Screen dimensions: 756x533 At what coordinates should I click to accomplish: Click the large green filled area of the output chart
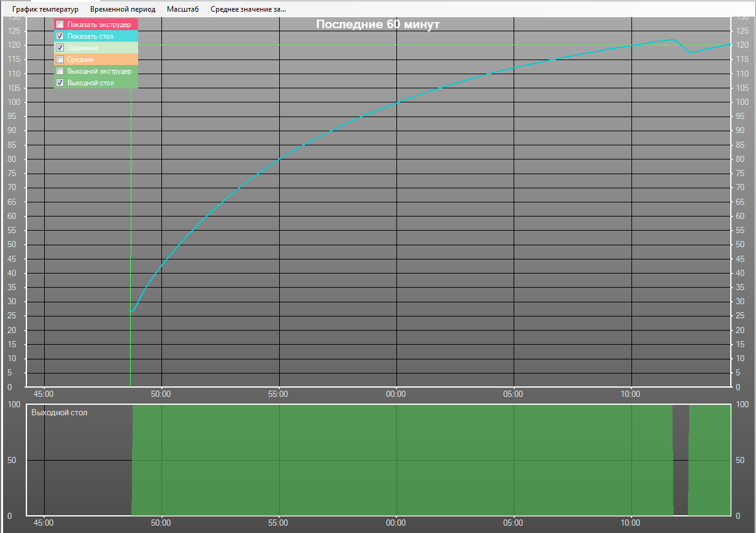[x=399, y=460]
